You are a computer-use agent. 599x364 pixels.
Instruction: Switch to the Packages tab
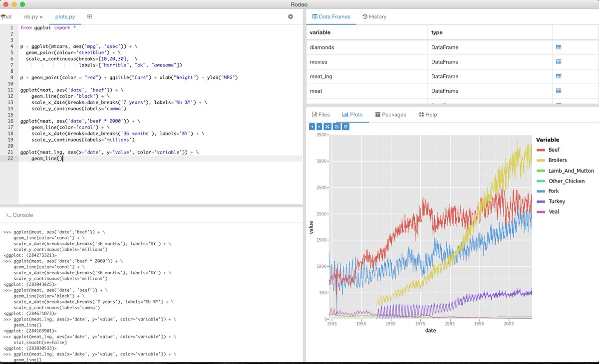coord(390,114)
